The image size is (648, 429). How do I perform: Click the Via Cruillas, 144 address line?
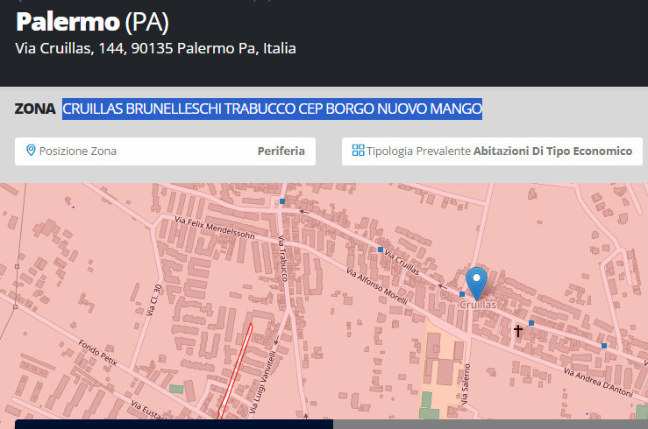[x=155, y=48]
